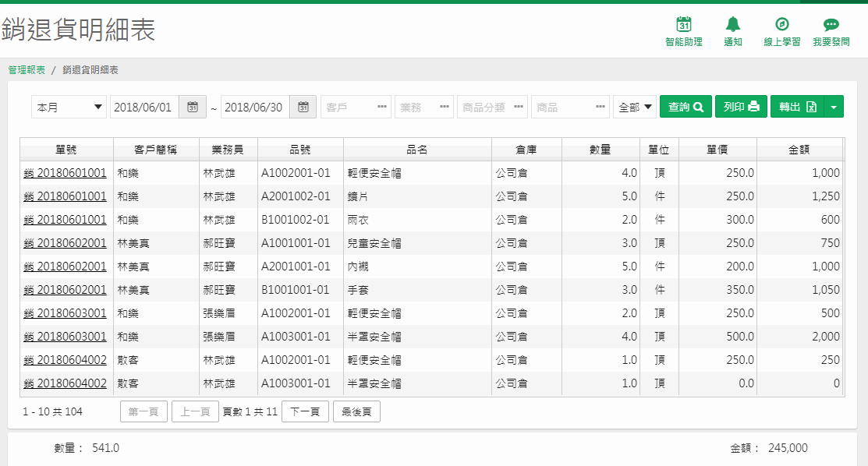Open order 銷 20180601001 for 鏡片

pyautogui.click(x=65, y=196)
